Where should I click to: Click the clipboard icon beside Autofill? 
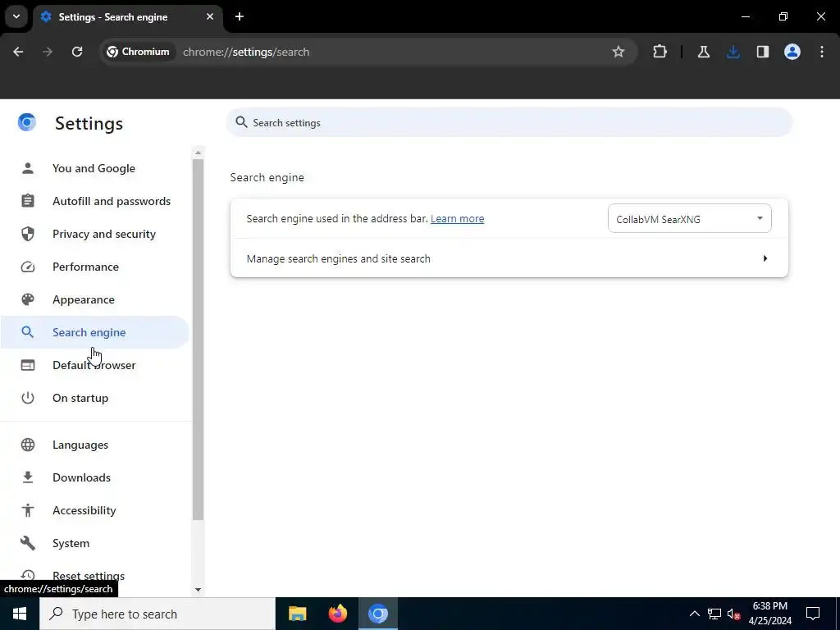click(x=28, y=201)
